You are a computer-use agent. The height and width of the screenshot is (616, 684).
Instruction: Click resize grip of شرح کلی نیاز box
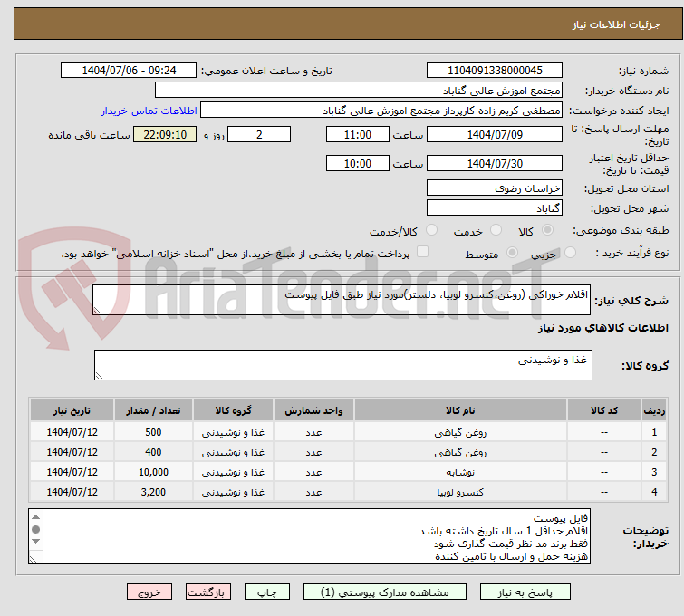pos(99,310)
